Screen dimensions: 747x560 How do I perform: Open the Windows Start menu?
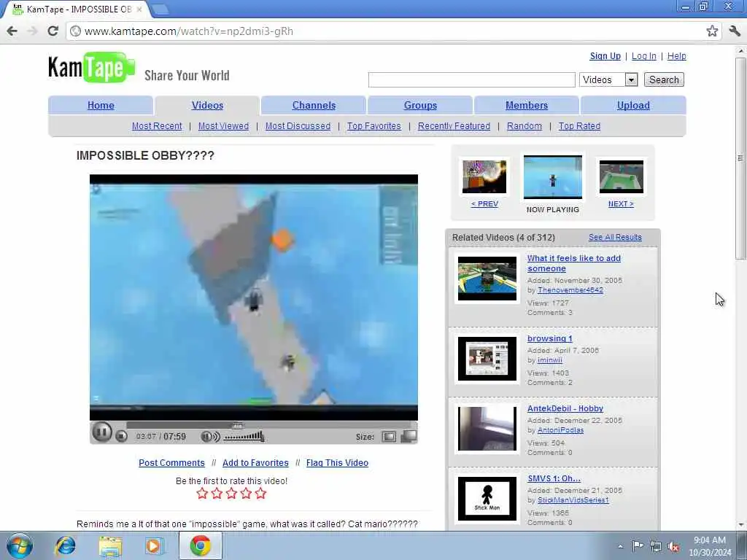pos(20,545)
